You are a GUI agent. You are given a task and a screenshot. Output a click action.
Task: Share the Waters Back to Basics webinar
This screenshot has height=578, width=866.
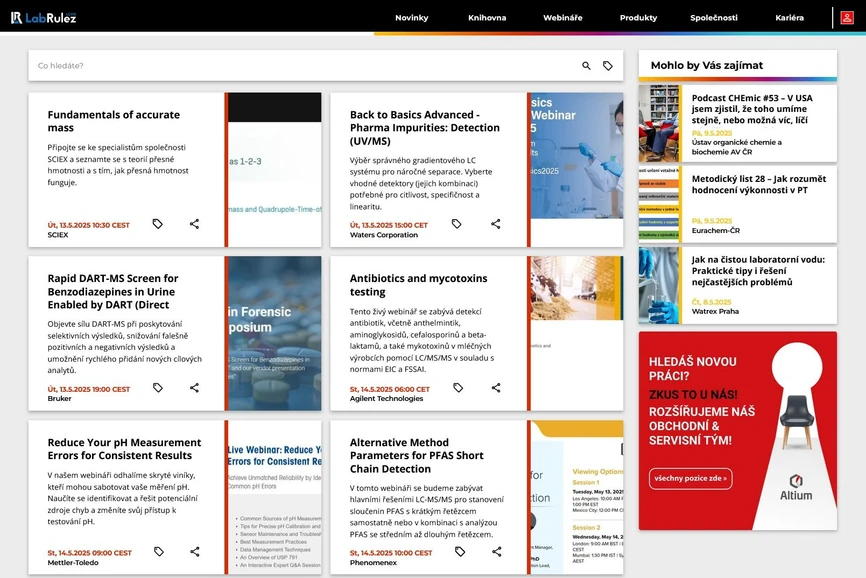pyautogui.click(x=495, y=224)
